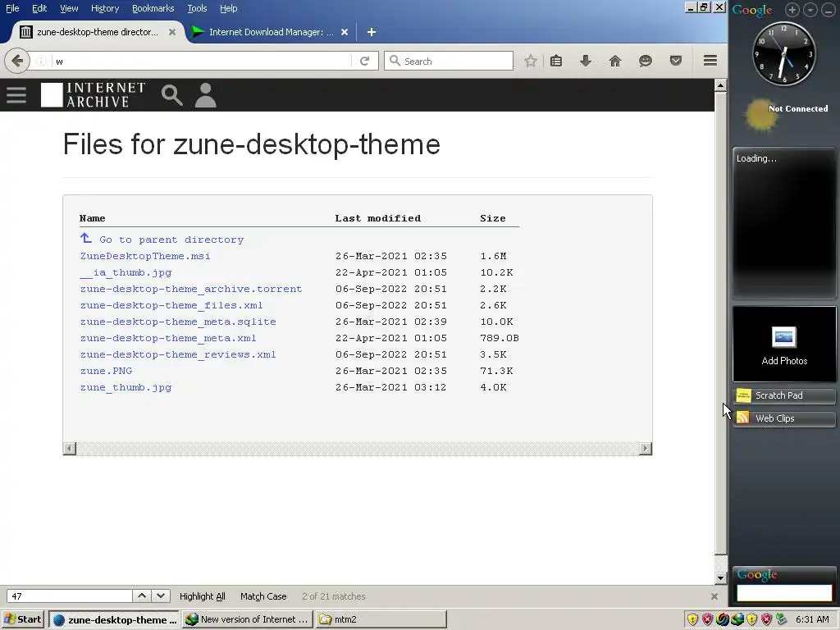Toggle Match Case in find bar
Image resolution: width=840 pixels, height=630 pixels.
263,596
